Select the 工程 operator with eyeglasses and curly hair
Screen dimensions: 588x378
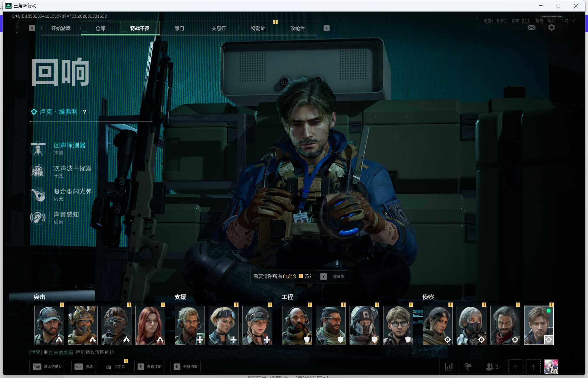coord(398,325)
